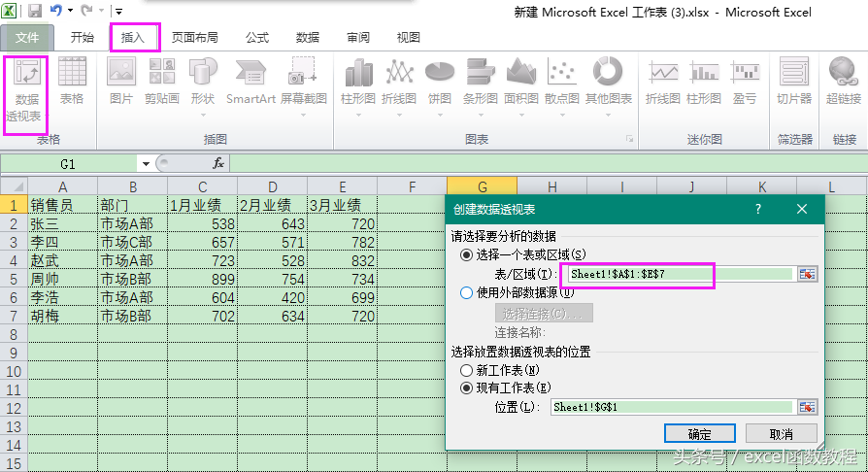The height and width of the screenshot is (472, 868).
Task: Insert a Slicer (切片器)
Action: 794,81
